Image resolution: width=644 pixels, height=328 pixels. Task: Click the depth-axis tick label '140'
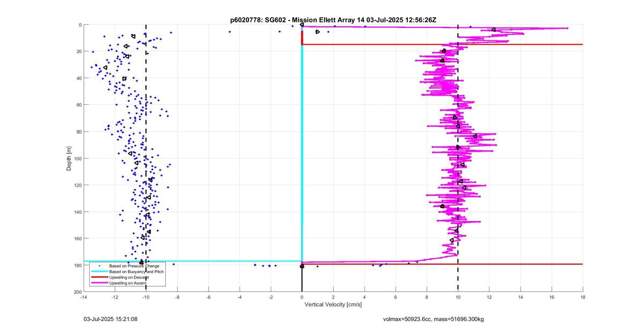77,212
